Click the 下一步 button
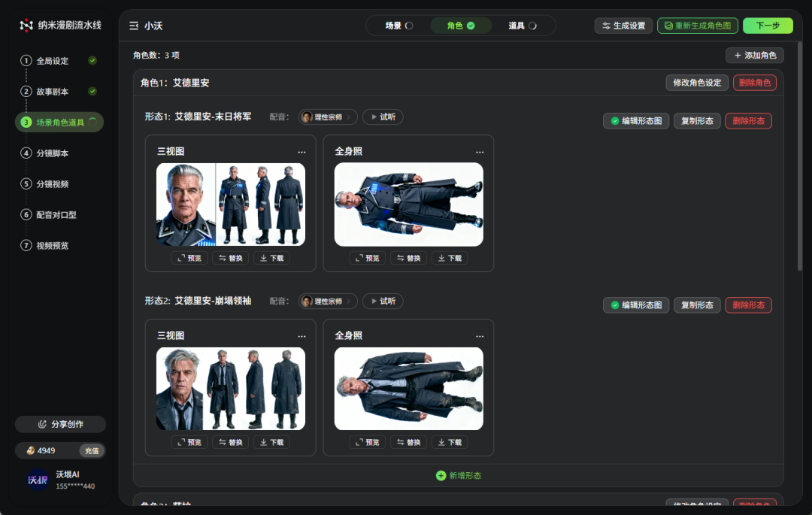Viewport: 812px width, 515px height. pos(768,25)
